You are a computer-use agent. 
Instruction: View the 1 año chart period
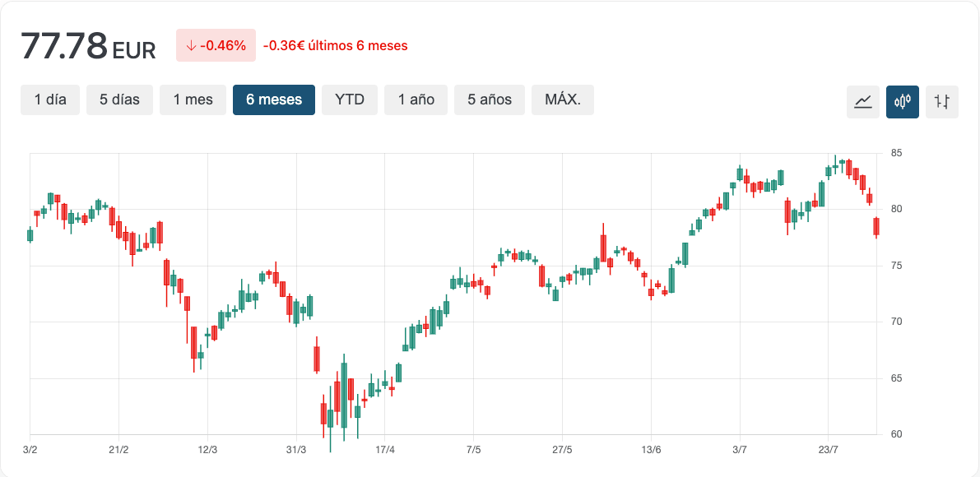tap(416, 100)
